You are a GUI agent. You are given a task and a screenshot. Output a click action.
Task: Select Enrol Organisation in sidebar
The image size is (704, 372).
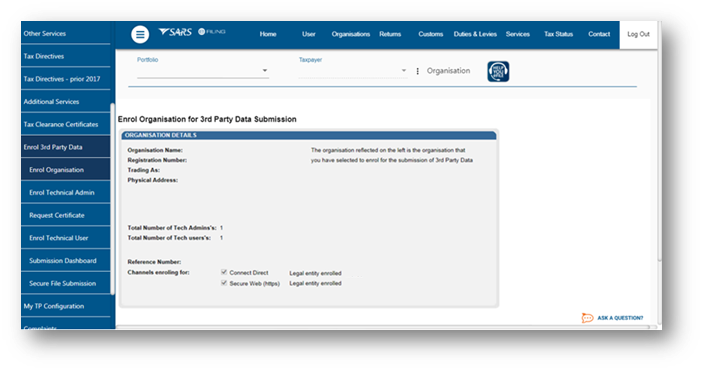[66, 170]
